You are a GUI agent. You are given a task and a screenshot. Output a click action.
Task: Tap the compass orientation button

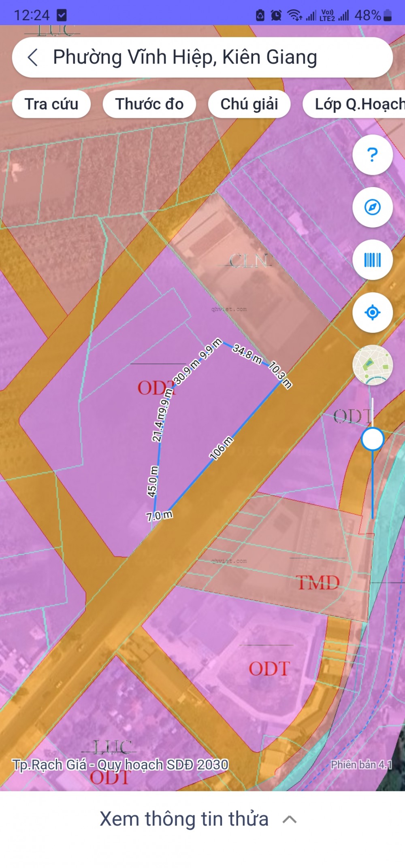click(372, 207)
